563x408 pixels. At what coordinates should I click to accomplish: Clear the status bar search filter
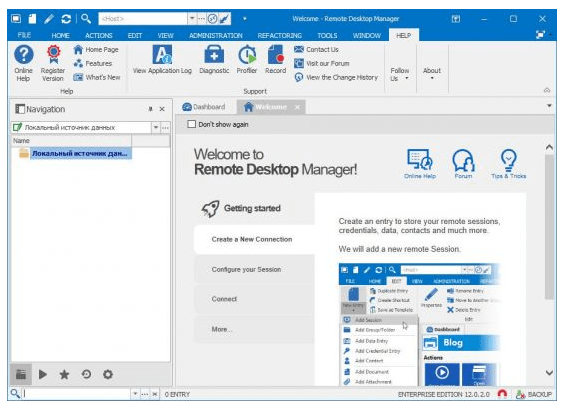point(155,394)
